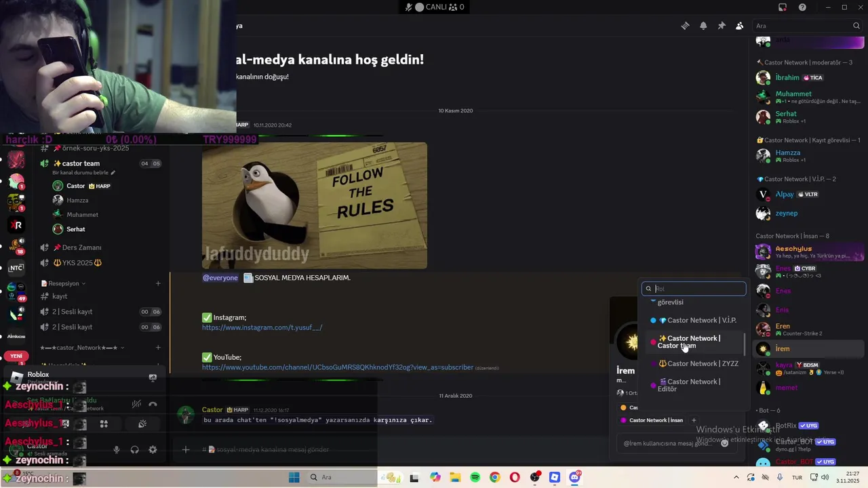This screenshot has height=488, width=868.
Task: Open Spotify from the taskbar
Action: pos(475,477)
